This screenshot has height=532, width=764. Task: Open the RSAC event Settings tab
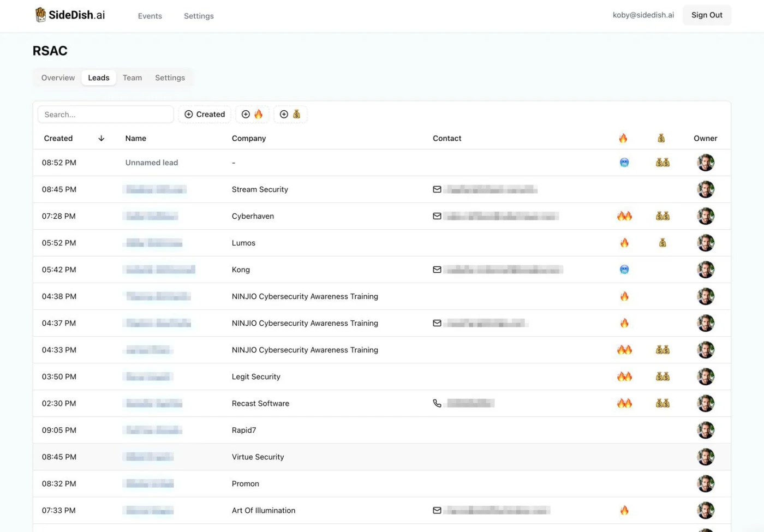(170, 77)
